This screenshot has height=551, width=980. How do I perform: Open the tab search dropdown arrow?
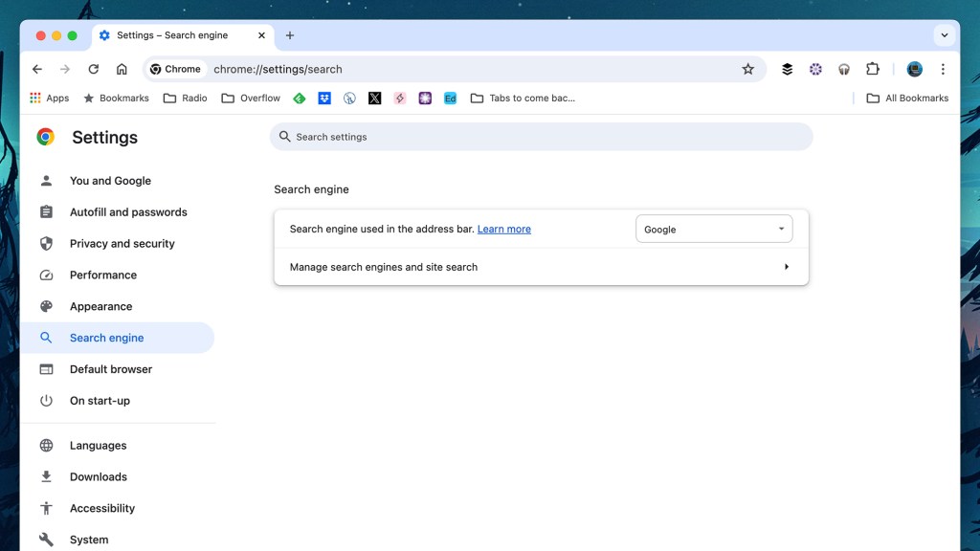click(945, 35)
